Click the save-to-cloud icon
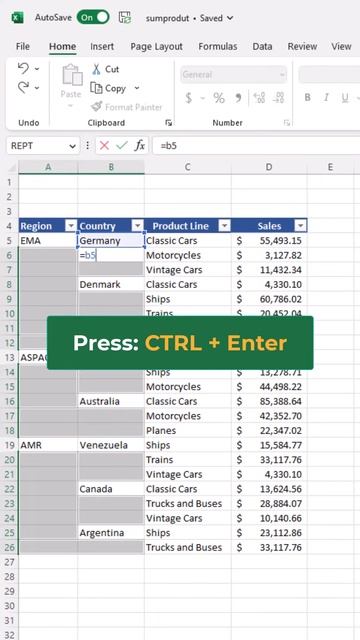Image resolution: width=360 pixels, height=640 pixels. pyautogui.click(x=125, y=18)
